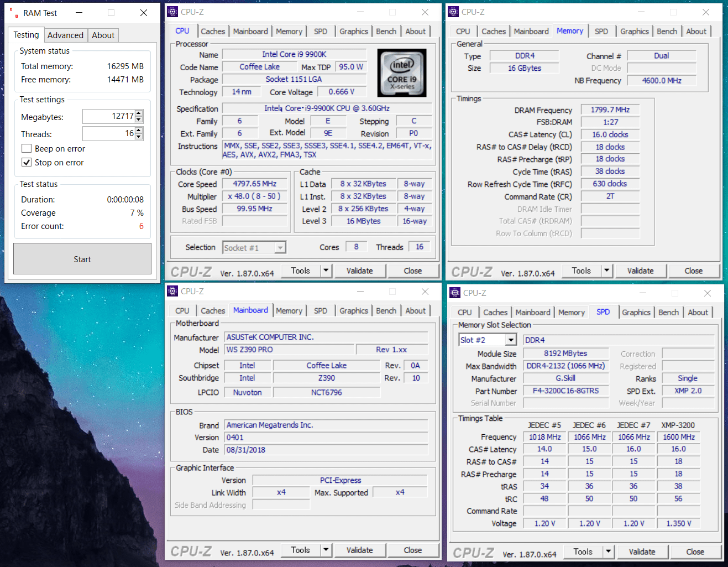Click Max Bandwidth DDR4-2132 field
The width and height of the screenshot is (728, 567).
pyautogui.click(x=566, y=366)
